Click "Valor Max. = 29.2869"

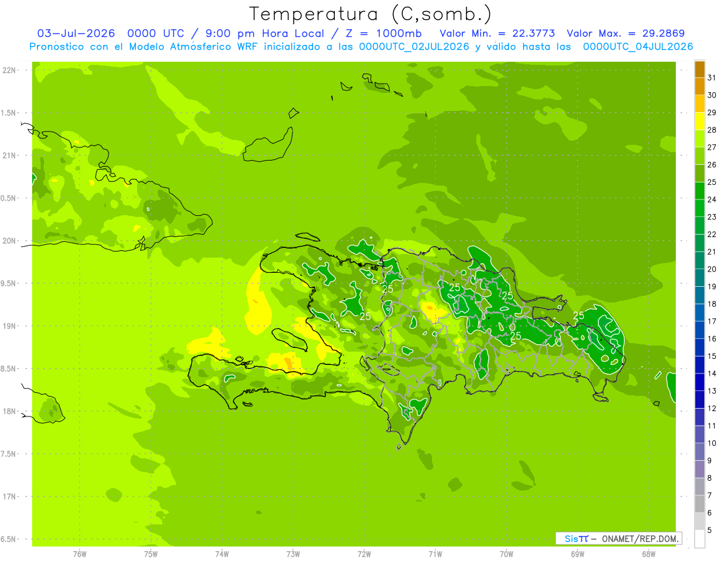(629, 33)
